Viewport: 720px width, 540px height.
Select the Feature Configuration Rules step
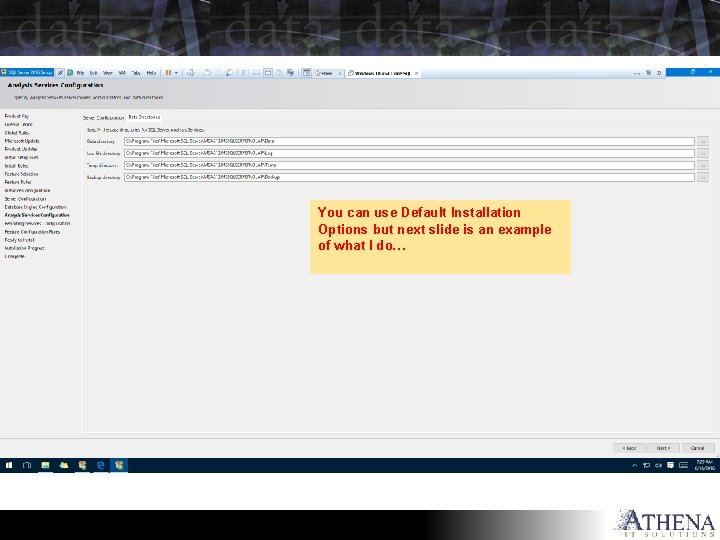(32, 232)
